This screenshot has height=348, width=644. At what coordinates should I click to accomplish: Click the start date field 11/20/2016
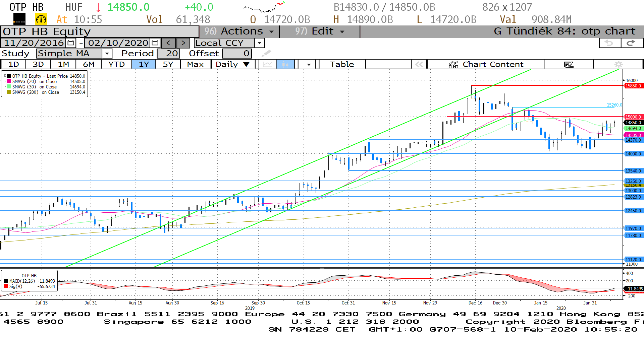click(34, 43)
